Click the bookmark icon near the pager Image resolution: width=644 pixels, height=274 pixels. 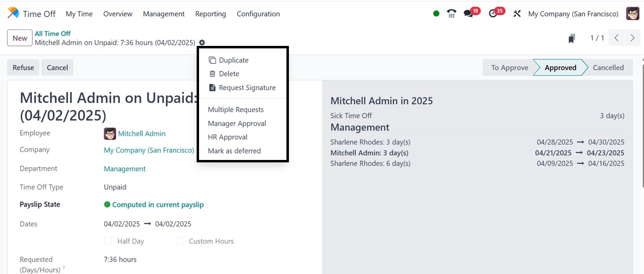tap(572, 39)
